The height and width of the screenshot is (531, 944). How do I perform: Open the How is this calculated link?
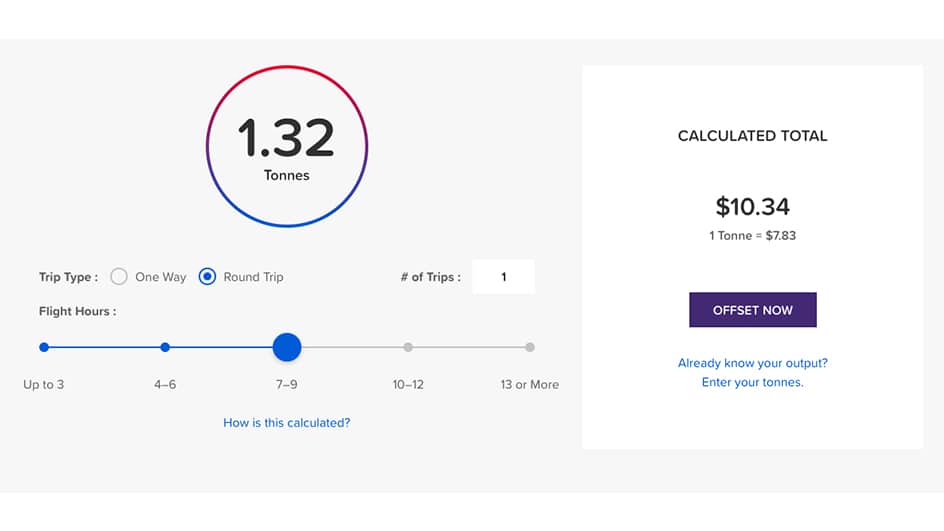point(287,423)
